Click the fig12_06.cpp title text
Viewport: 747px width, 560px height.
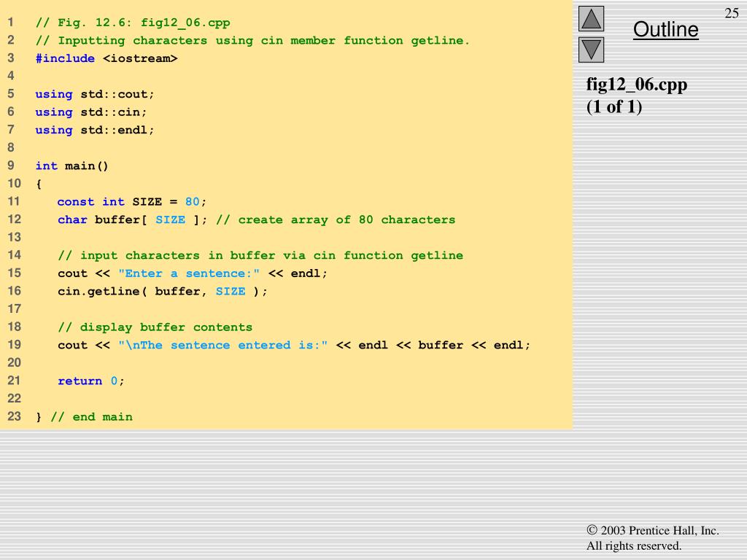click(636, 85)
